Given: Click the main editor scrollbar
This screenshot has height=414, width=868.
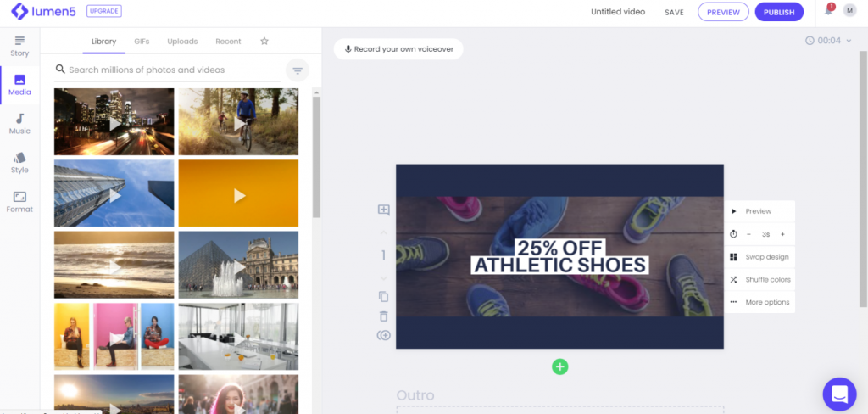Looking at the screenshot, I should click(x=863, y=178).
